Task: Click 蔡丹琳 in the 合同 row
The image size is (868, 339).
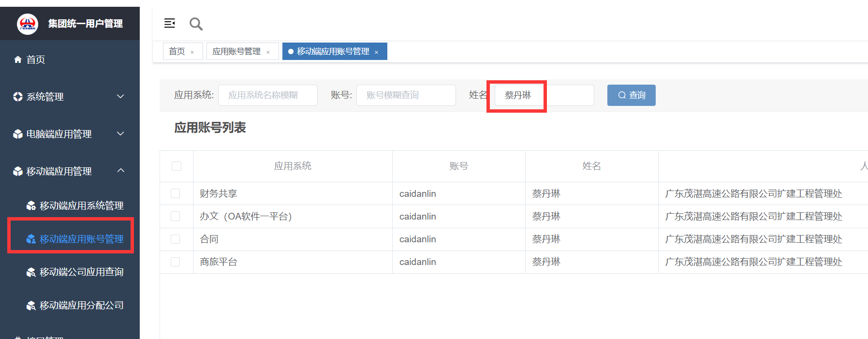Action: 546,239
